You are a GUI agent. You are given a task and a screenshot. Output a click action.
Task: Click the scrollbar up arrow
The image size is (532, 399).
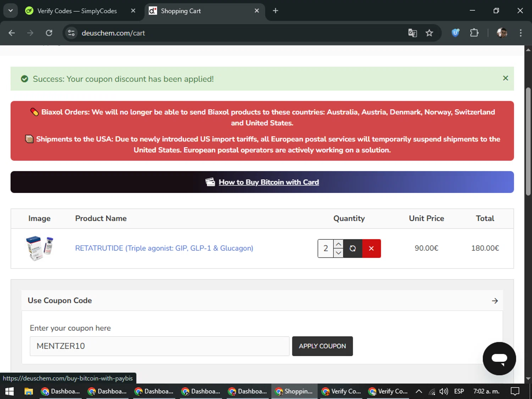click(x=528, y=50)
